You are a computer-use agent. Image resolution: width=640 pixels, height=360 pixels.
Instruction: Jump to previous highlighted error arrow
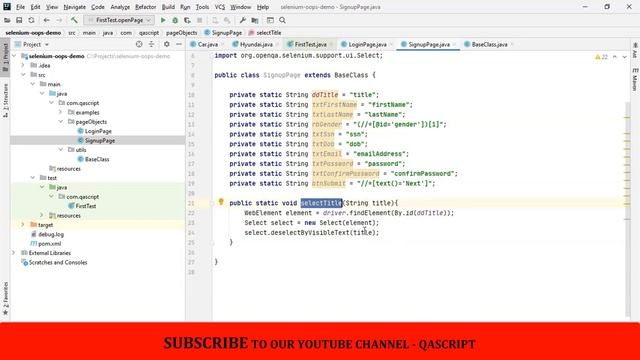point(615,57)
